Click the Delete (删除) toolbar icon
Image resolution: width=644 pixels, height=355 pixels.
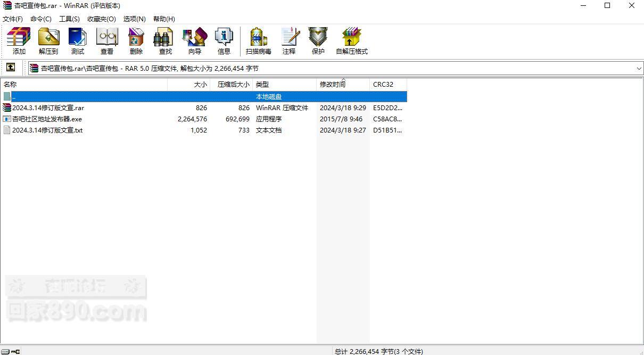[x=136, y=42]
